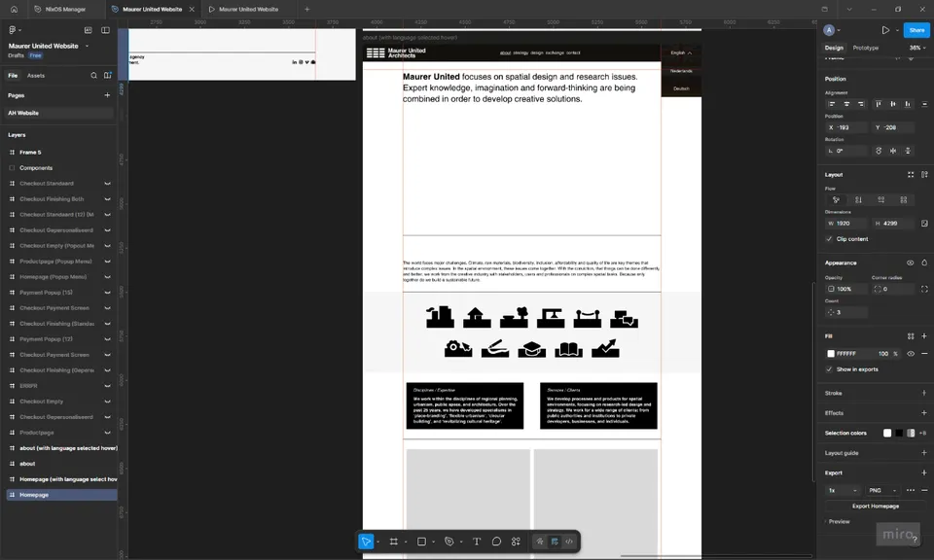934x560 pixels.
Task: Click the Share button
Action: point(916,30)
